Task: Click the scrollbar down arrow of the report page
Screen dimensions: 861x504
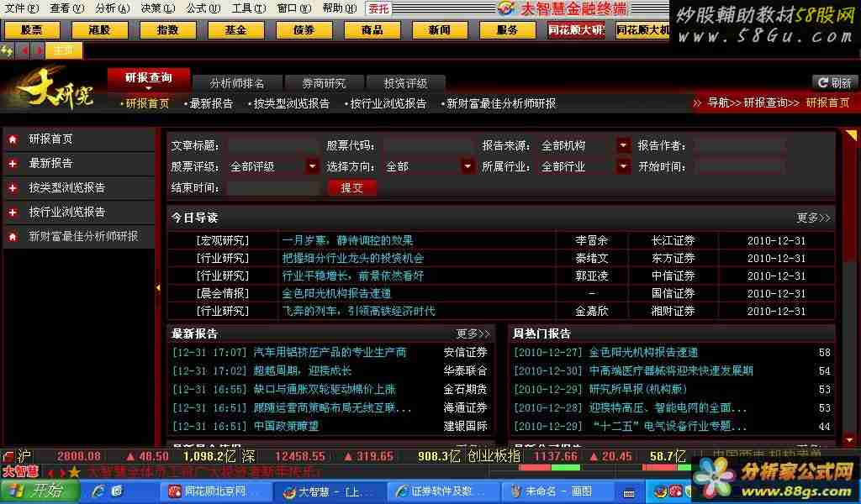Action: tap(851, 440)
